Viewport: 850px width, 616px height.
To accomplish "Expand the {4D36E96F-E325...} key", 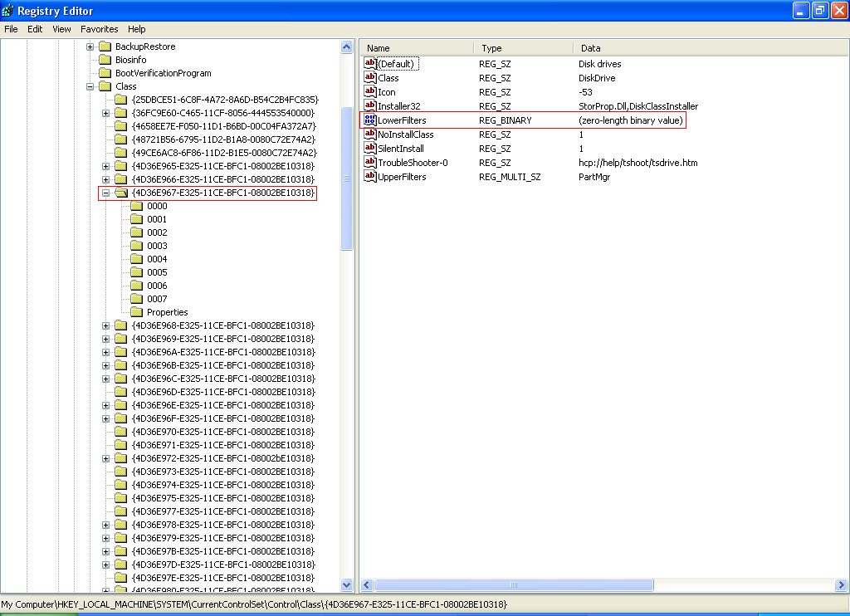I will click(x=105, y=418).
